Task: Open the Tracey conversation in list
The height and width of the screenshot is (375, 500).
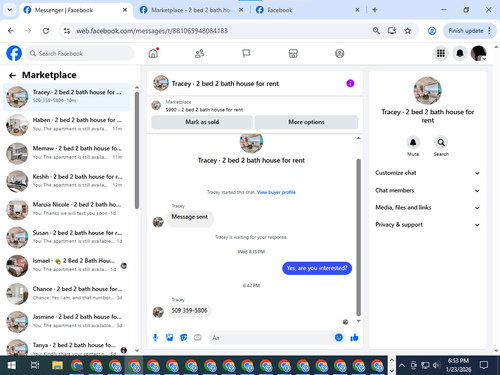Action: click(67, 97)
